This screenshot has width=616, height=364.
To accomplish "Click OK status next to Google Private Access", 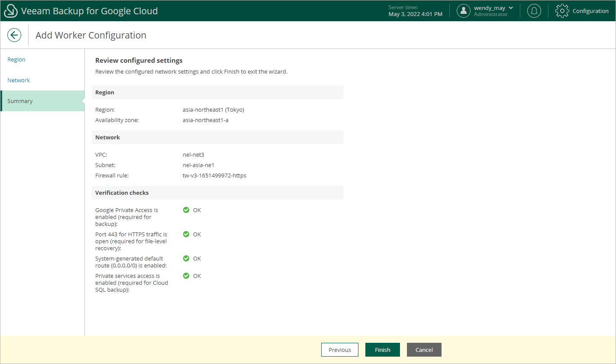I will 197,210.
